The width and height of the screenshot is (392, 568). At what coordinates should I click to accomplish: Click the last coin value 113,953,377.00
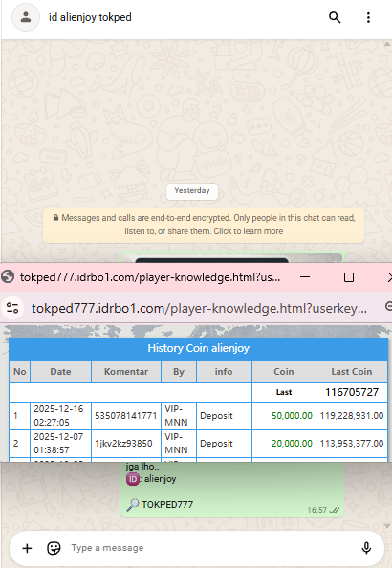[x=352, y=444]
